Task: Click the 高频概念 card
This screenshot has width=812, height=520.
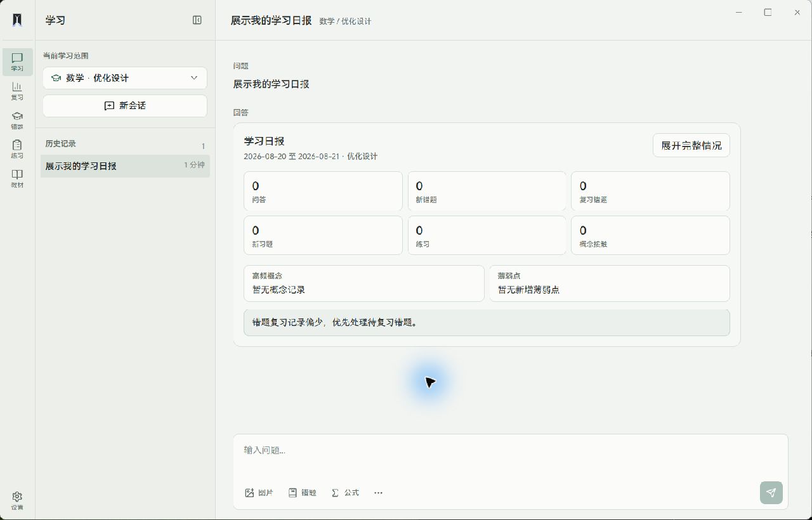Action: (364, 283)
